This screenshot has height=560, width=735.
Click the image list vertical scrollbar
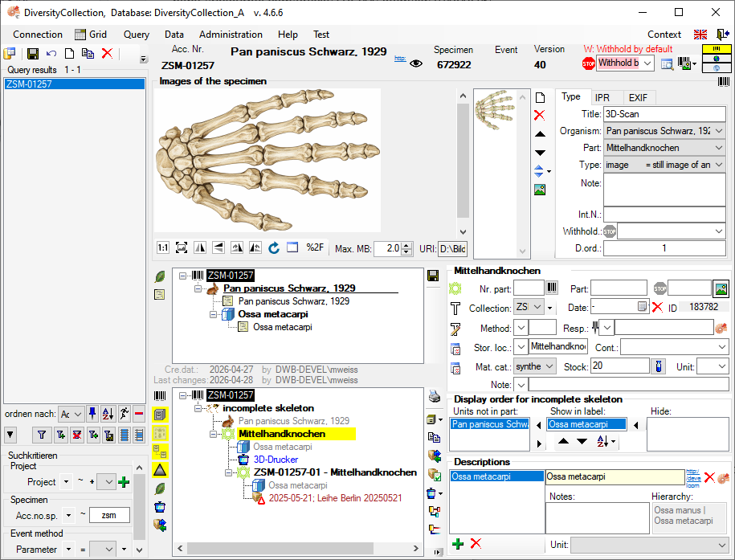coord(524,173)
